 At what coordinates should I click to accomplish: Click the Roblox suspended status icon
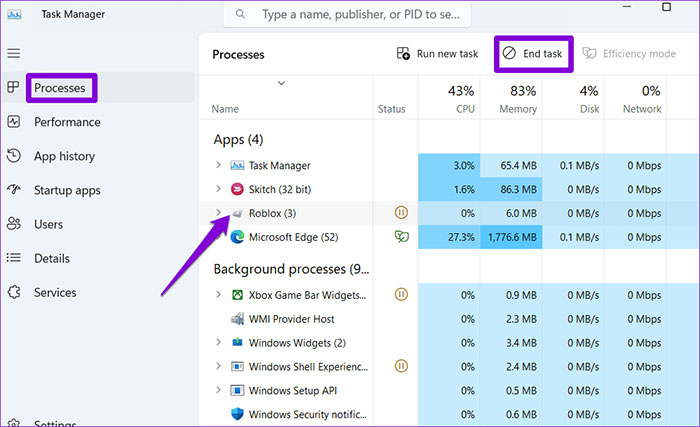pyautogui.click(x=402, y=213)
